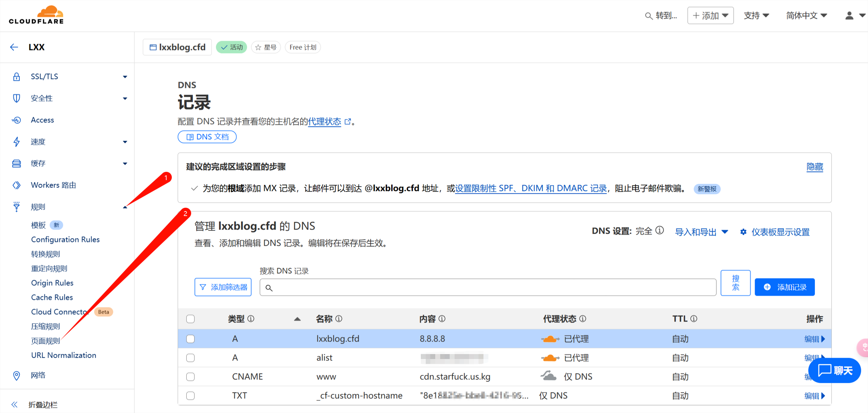This screenshot has height=413, width=868.
Task: Open 页面规则 in the sidebar
Action: point(45,341)
